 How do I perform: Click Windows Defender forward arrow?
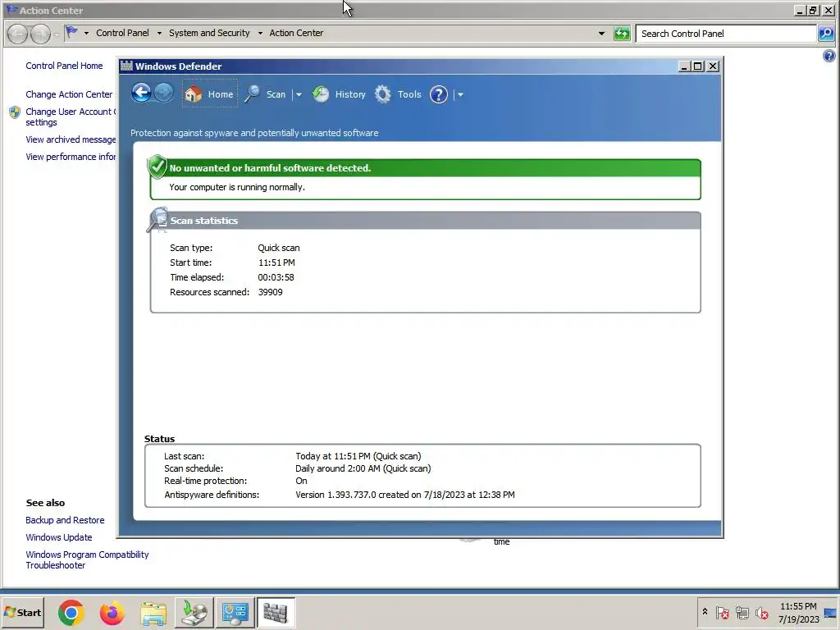pyautogui.click(x=164, y=94)
